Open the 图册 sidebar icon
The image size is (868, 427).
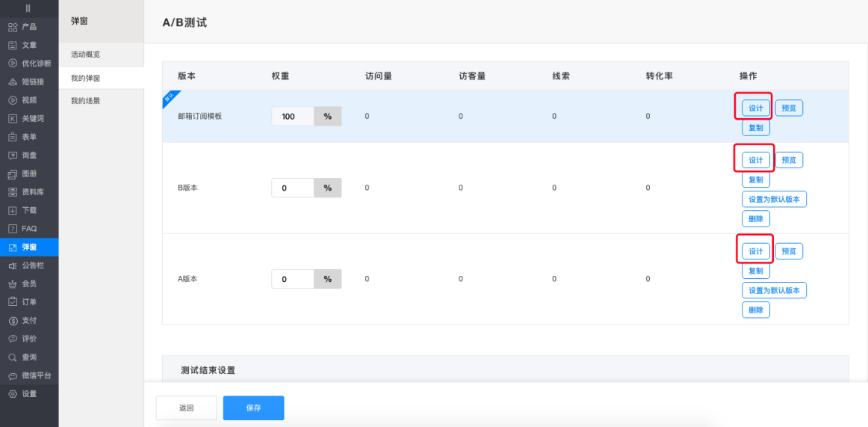13,174
